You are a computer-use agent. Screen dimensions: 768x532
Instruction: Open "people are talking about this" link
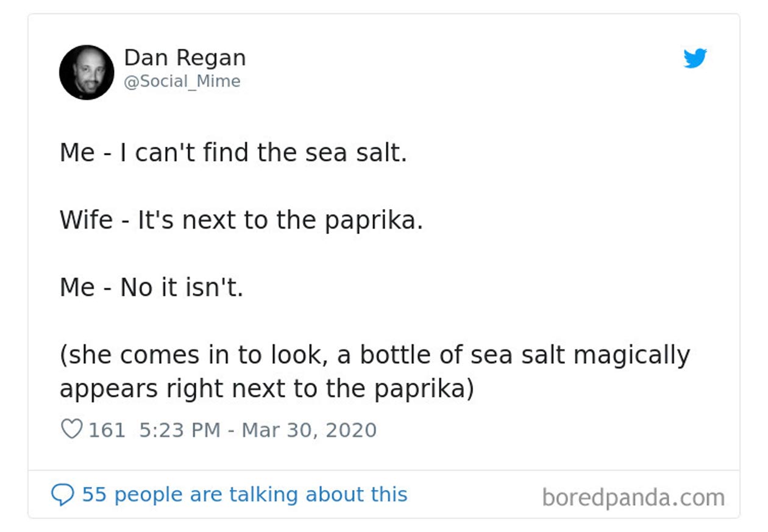click(x=260, y=494)
